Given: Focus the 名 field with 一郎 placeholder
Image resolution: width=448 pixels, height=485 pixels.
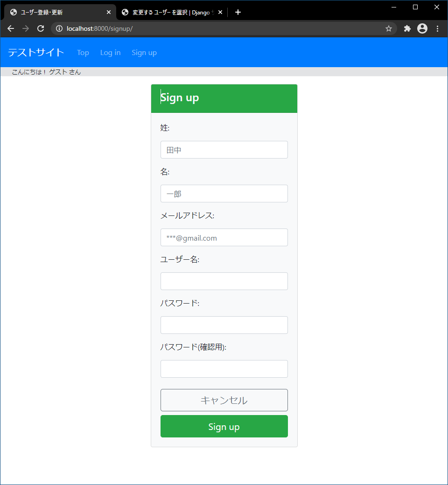Looking at the screenshot, I should (x=224, y=194).
